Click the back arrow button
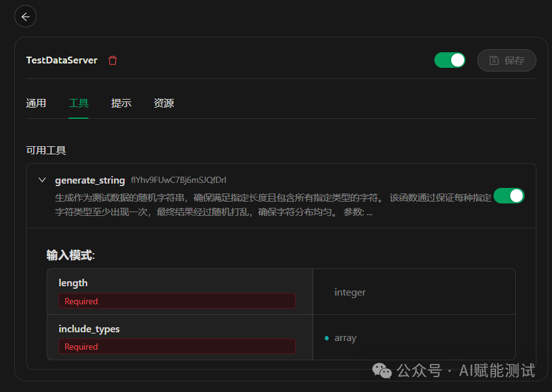 tap(26, 17)
